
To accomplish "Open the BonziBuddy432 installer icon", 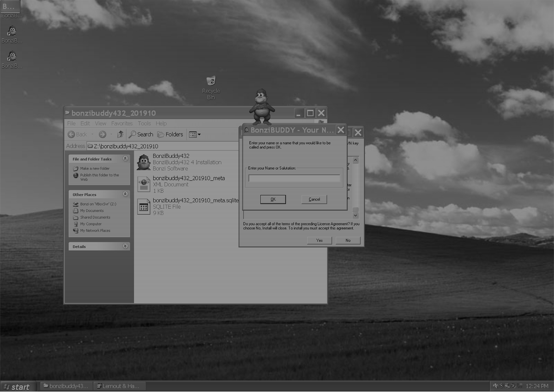I will pyautogui.click(x=144, y=162).
